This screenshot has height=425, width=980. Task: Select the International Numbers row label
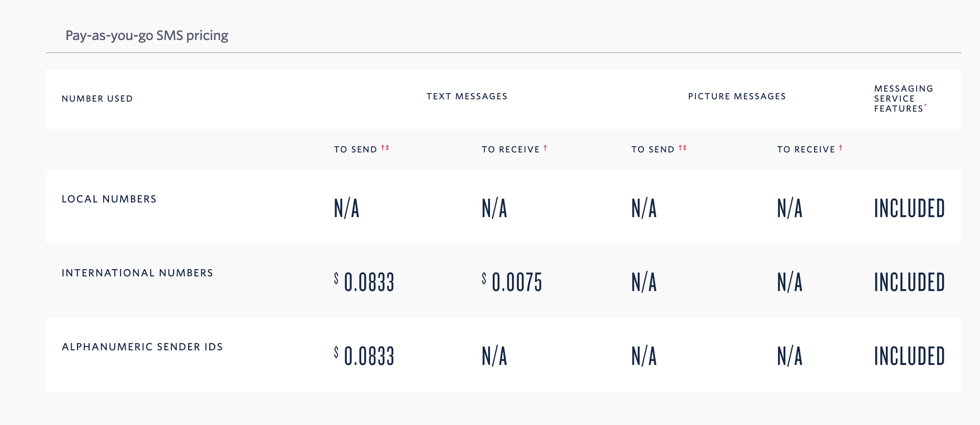tap(137, 273)
